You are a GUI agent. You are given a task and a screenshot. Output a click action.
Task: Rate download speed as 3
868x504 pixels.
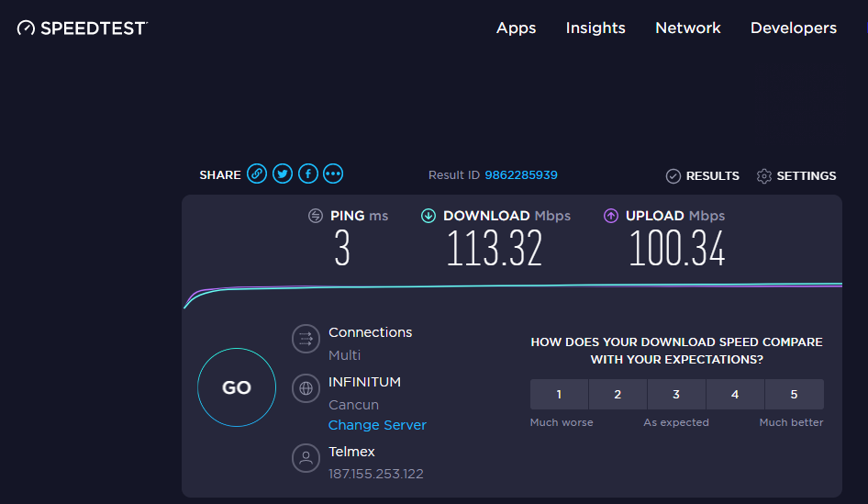click(x=676, y=395)
